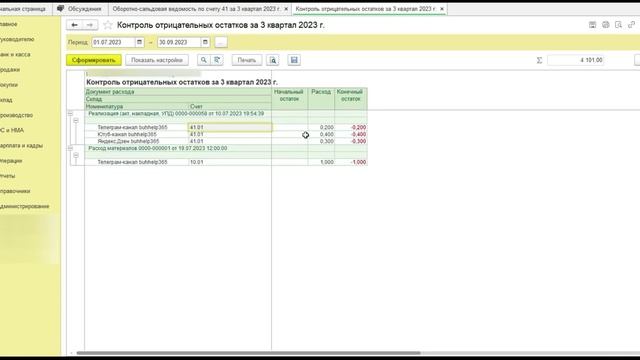Click the Расход column header
This screenshot has height=360, width=640.
[x=321, y=98]
